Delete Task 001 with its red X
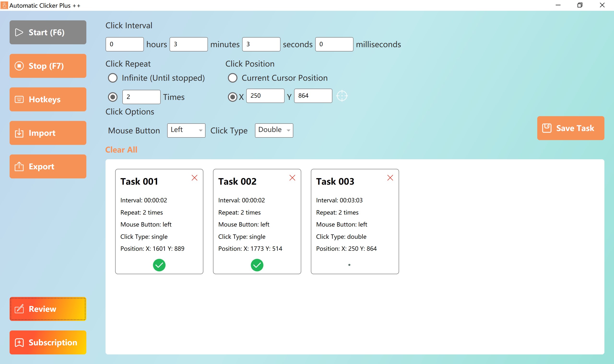Image resolution: width=614 pixels, height=364 pixels. [194, 178]
